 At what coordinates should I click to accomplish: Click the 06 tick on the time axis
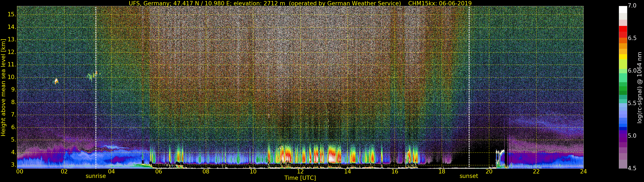(158, 172)
